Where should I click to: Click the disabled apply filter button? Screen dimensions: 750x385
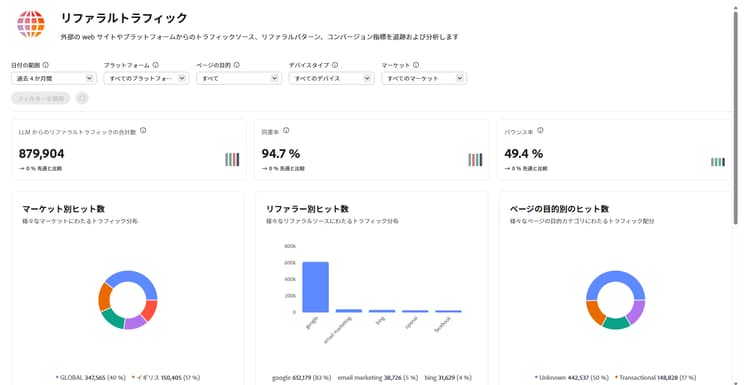[x=41, y=98]
